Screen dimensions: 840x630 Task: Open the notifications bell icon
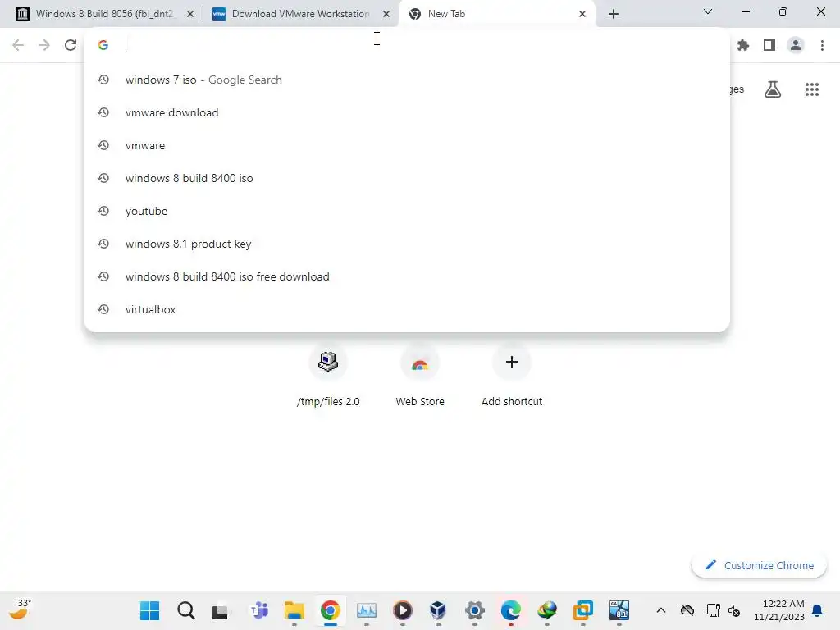pyautogui.click(x=818, y=610)
